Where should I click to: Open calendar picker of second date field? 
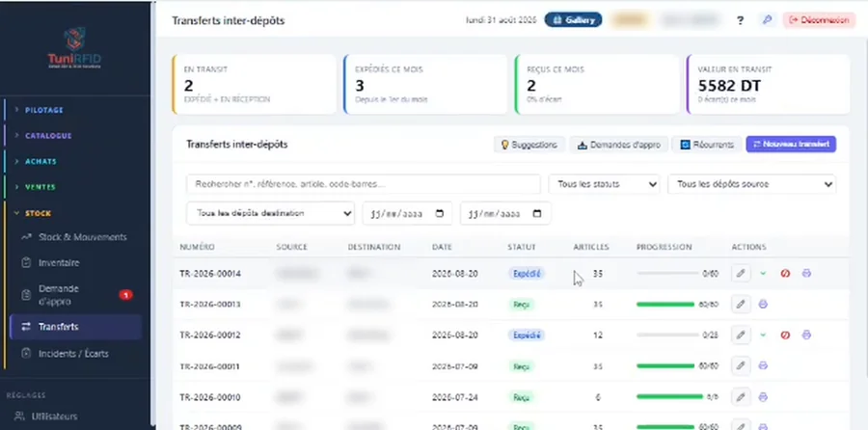coord(537,214)
